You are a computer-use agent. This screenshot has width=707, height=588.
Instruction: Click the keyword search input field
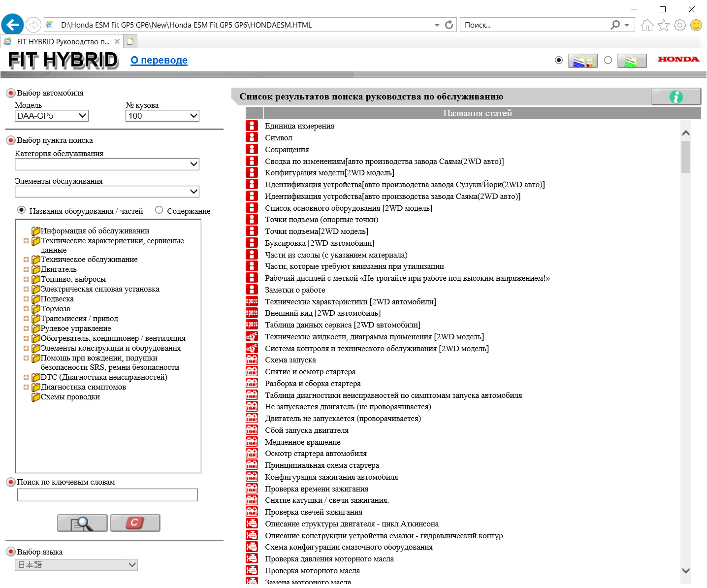(x=107, y=495)
